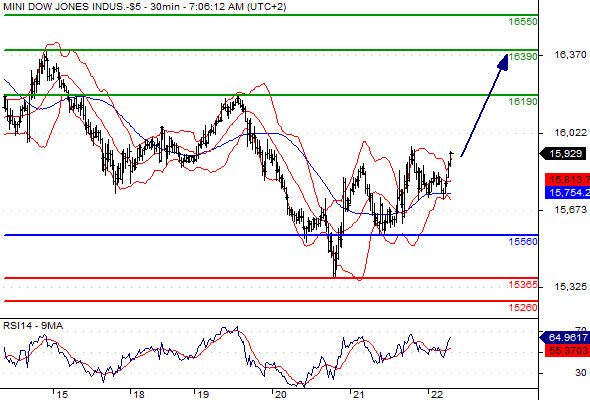
Task: Select the 15260 support level label
Action: 523,308
